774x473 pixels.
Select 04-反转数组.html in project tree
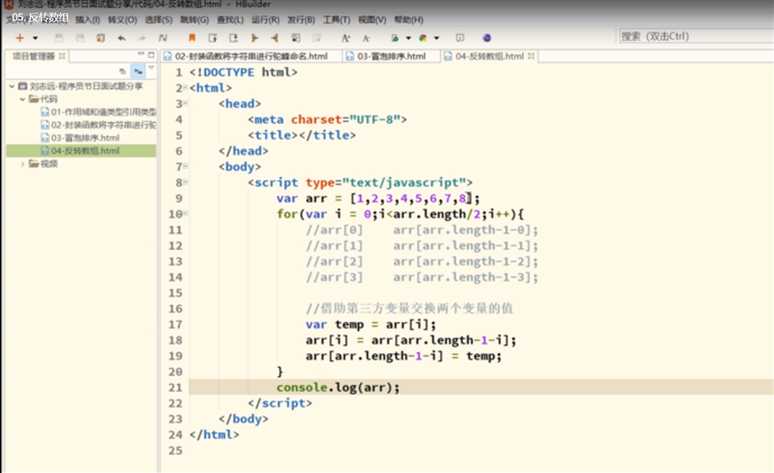pyautogui.click(x=80, y=151)
